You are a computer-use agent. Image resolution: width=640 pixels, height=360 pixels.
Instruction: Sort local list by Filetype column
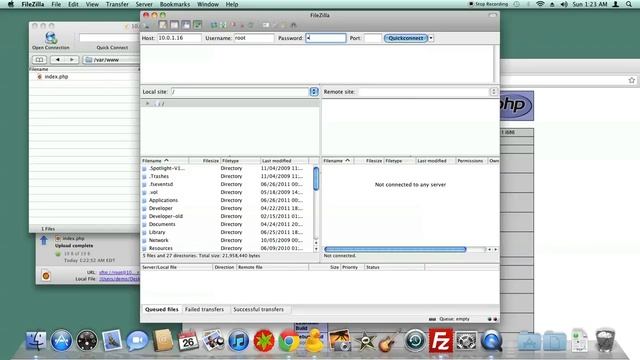tap(240, 161)
